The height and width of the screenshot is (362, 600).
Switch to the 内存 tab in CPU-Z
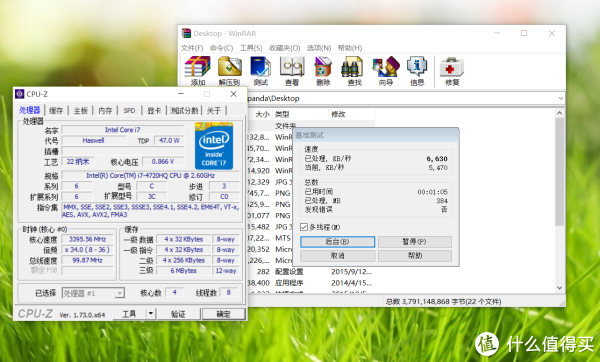(x=105, y=111)
